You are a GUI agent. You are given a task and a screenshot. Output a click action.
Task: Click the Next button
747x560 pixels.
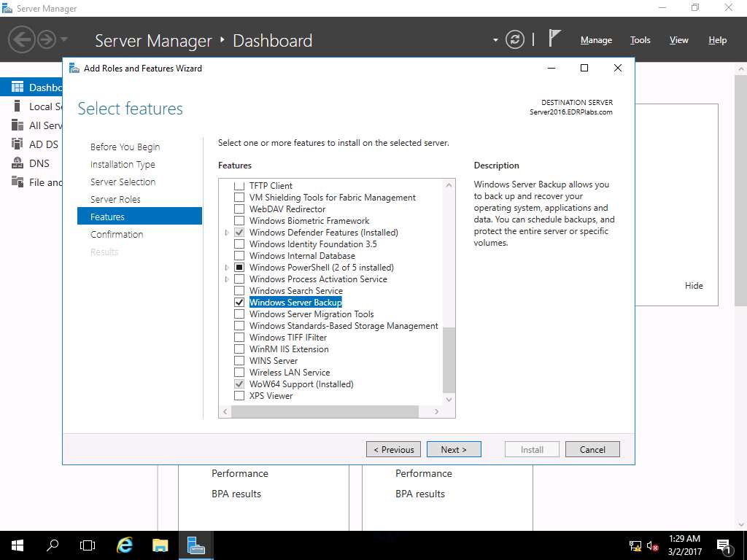454,449
